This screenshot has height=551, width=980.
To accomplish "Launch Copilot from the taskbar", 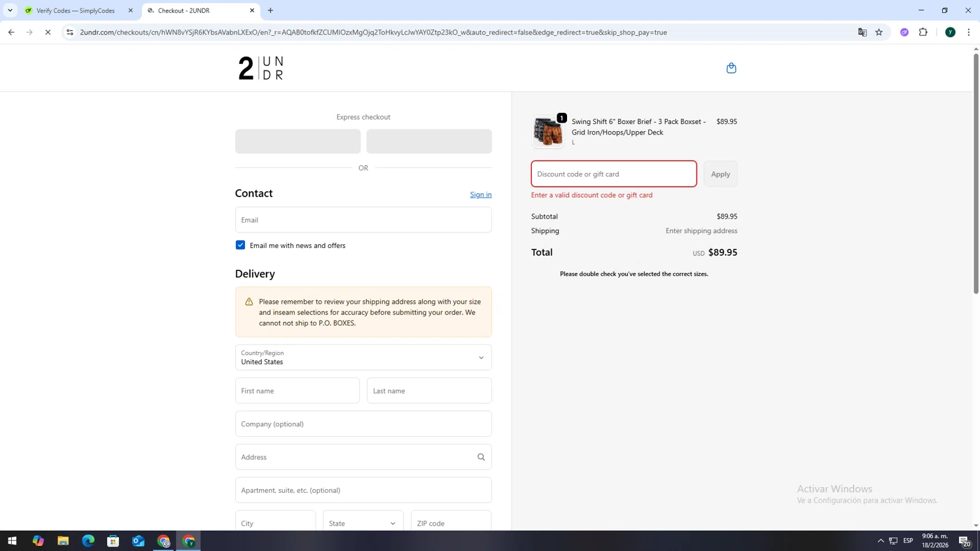I will [38, 541].
